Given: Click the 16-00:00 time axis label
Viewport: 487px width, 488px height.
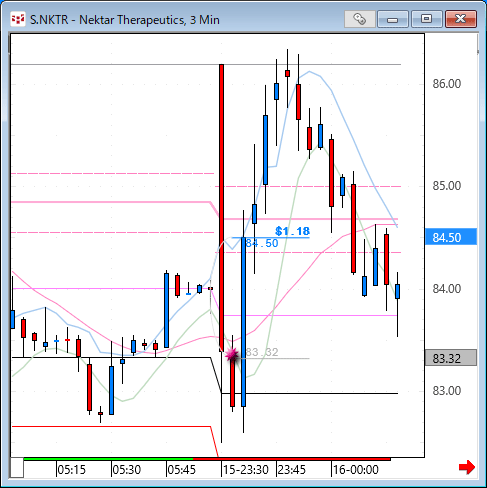Looking at the screenshot, I should (356, 470).
